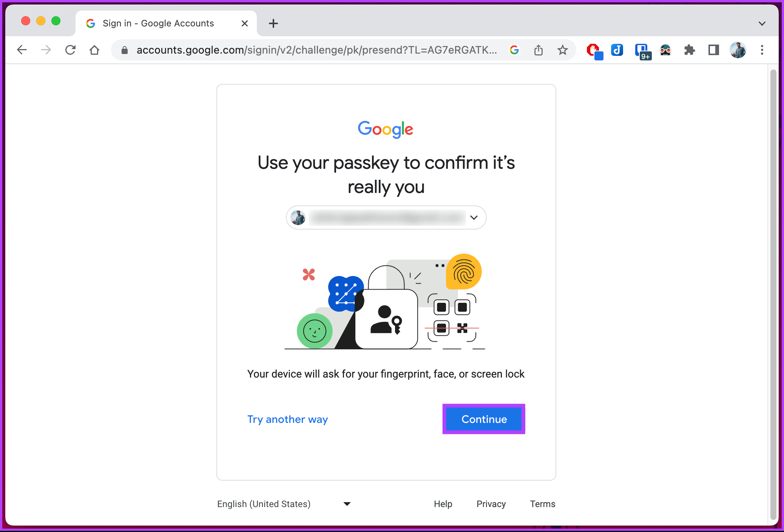Open a new browser tab

pyautogui.click(x=273, y=23)
